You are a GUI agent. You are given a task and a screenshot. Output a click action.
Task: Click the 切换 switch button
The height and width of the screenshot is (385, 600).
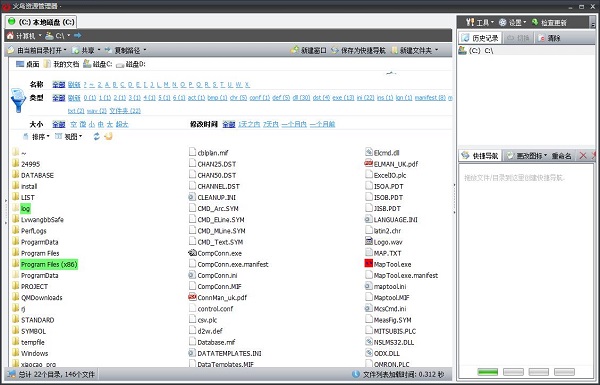click(x=518, y=38)
